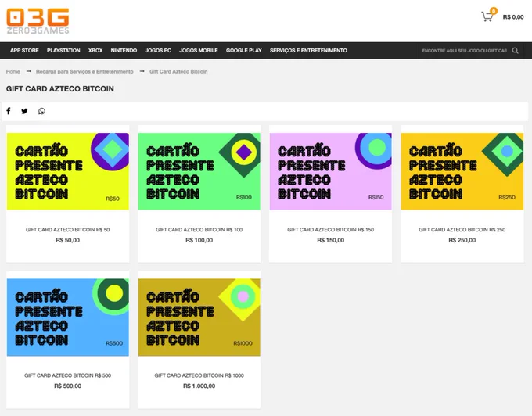Click the R$ 100,00 price

[199, 240]
